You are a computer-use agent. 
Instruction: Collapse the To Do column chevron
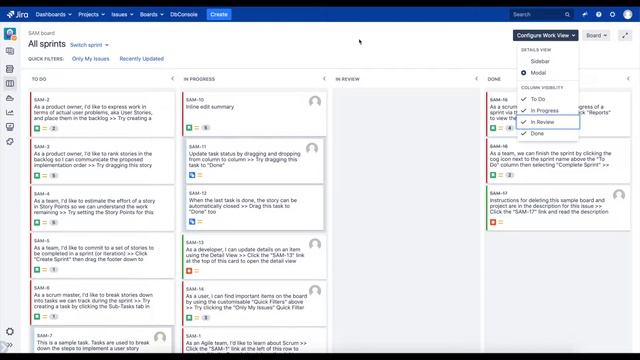tap(172, 79)
